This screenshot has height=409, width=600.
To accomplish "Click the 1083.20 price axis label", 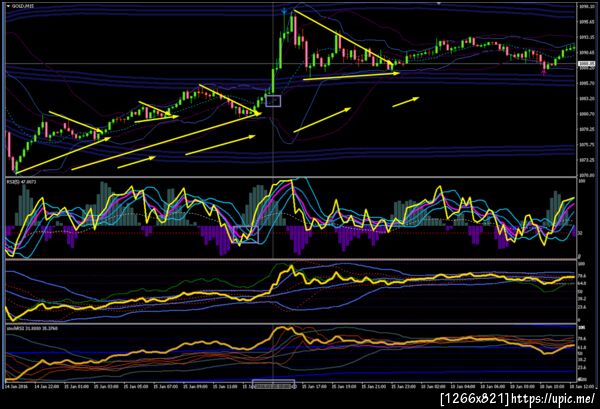I will click(586, 99).
